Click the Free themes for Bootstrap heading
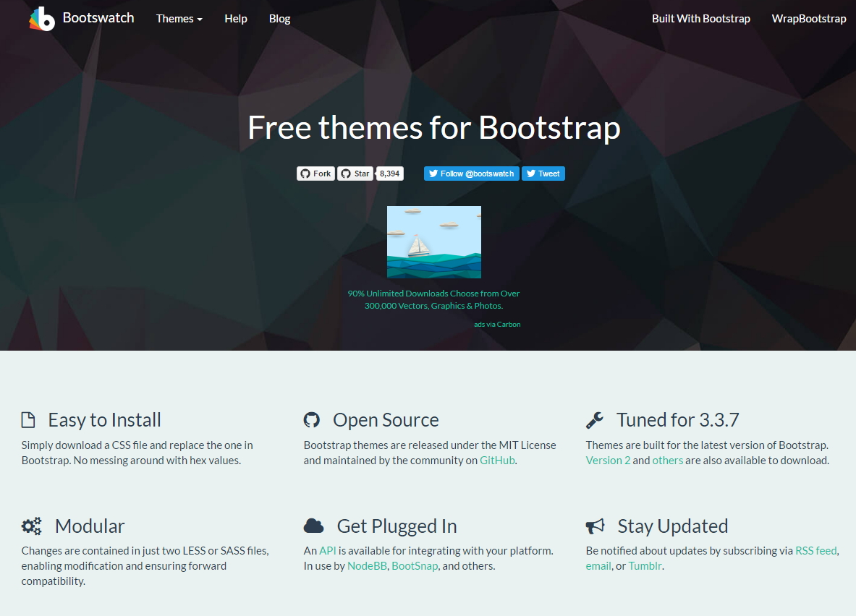856x616 pixels. coord(434,128)
